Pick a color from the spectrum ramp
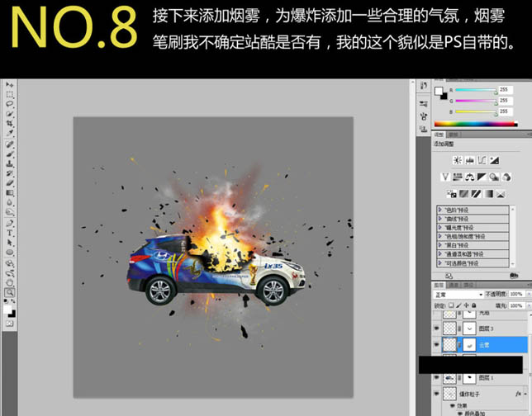Screen dimensions: 532x416 pos(476,124)
